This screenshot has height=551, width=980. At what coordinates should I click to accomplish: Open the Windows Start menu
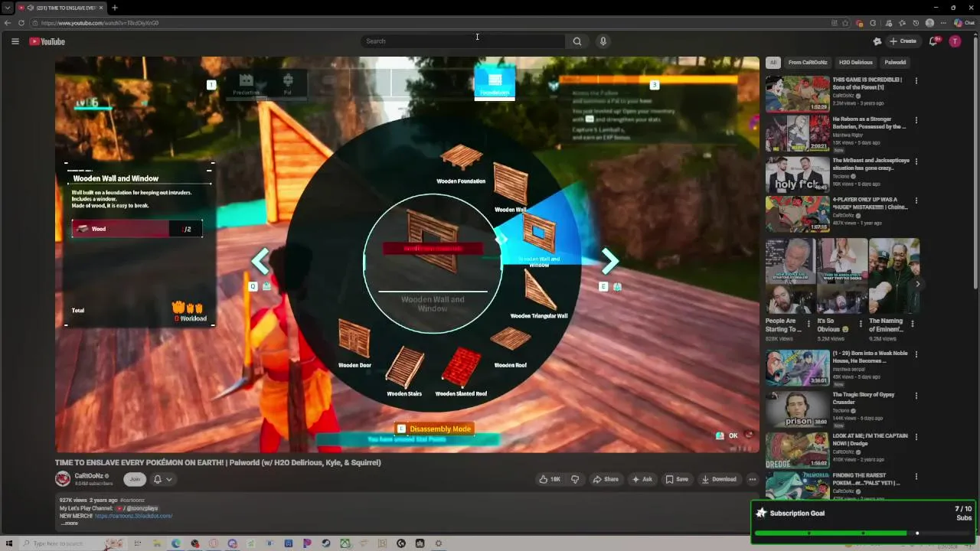(9, 543)
